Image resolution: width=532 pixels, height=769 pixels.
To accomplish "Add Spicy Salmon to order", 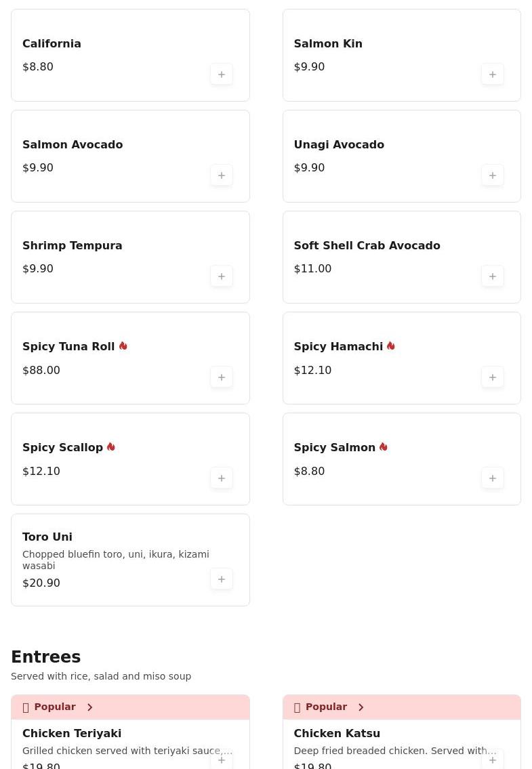I will click(x=493, y=478).
